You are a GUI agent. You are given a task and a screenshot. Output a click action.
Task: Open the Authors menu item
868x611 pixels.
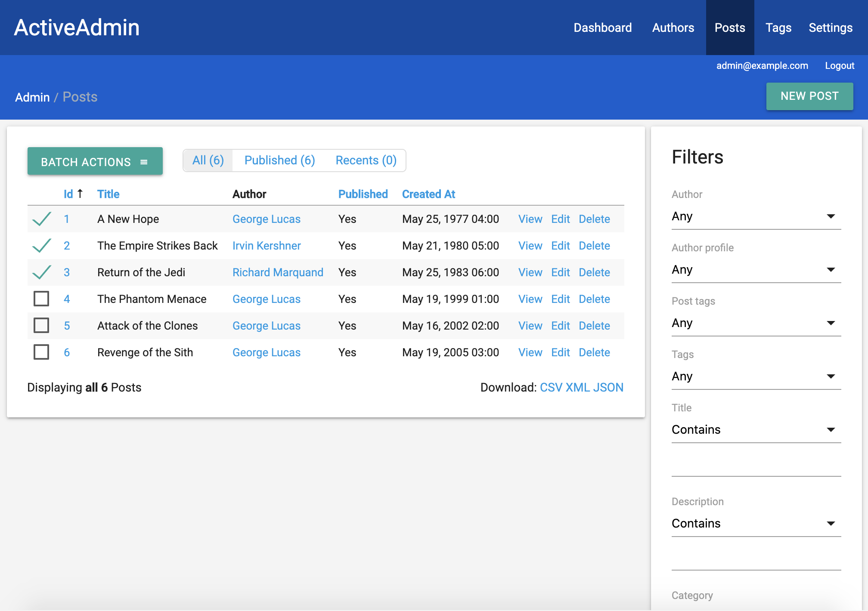point(673,28)
